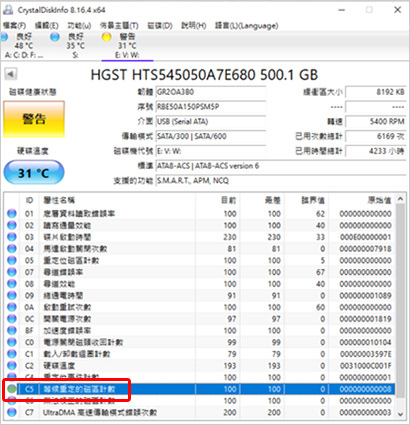
Task: Select the C7 UltraDMA attribute name
Action: click(x=100, y=412)
